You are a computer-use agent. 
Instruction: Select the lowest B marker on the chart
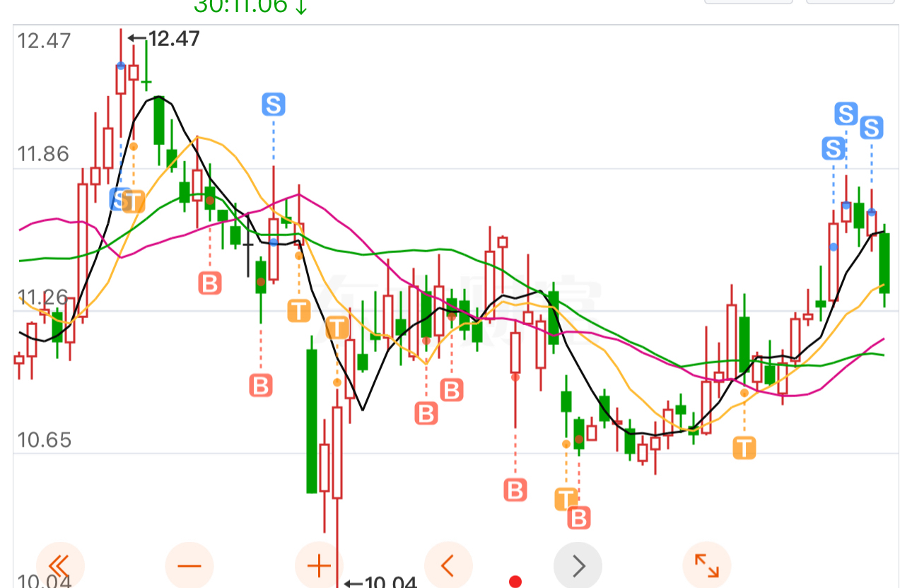click(x=579, y=518)
